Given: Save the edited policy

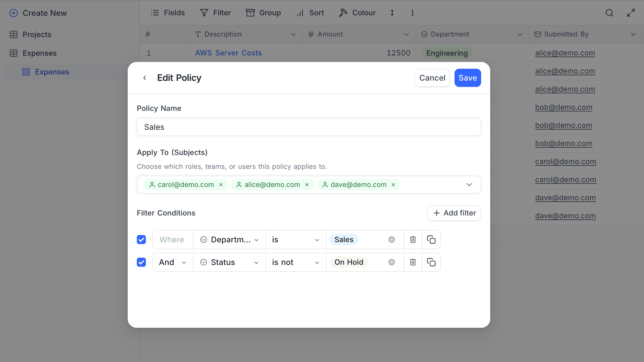Looking at the screenshot, I should click(467, 77).
